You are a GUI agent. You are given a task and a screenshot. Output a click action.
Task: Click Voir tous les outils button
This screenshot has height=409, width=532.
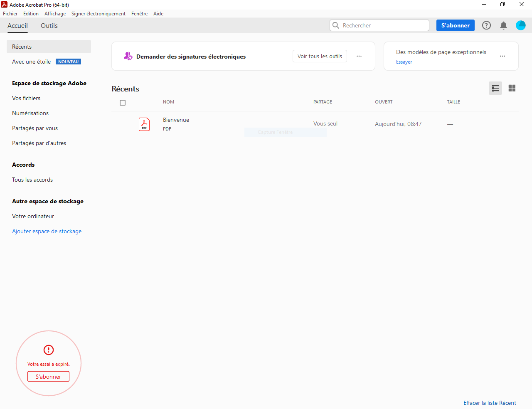pyautogui.click(x=320, y=56)
